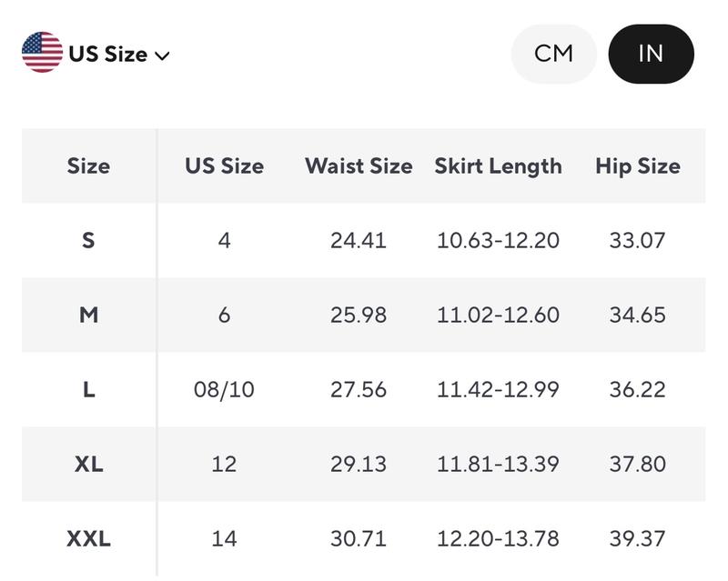728x581 pixels.
Task: Click the Size column header
Action: (x=88, y=166)
